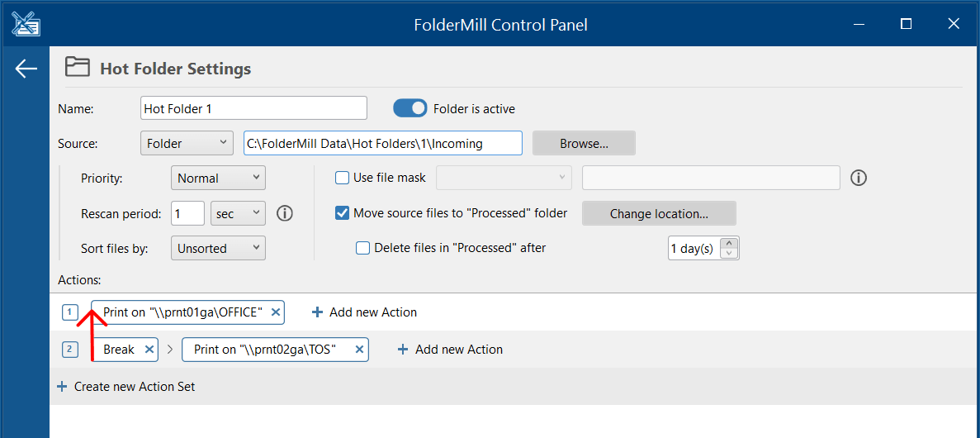The height and width of the screenshot is (438, 980).
Task: Click the Rescan period value field
Action: (x=188, y=213)
